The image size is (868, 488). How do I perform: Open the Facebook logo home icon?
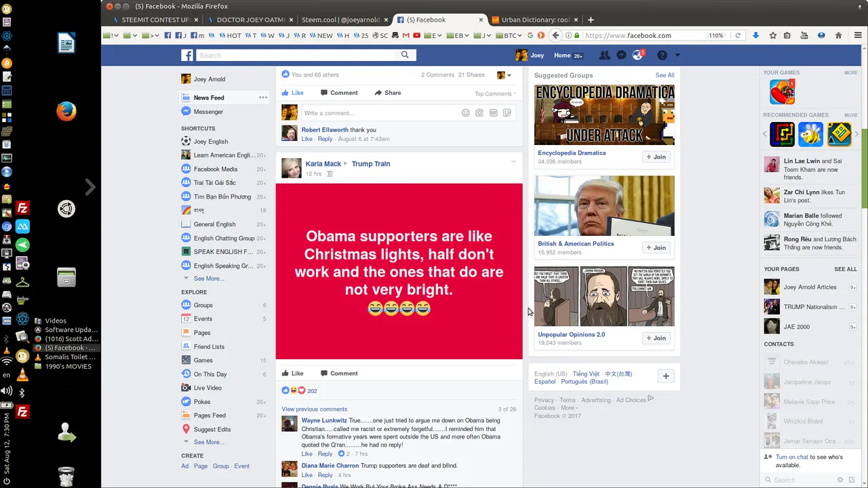pos(187,55)
